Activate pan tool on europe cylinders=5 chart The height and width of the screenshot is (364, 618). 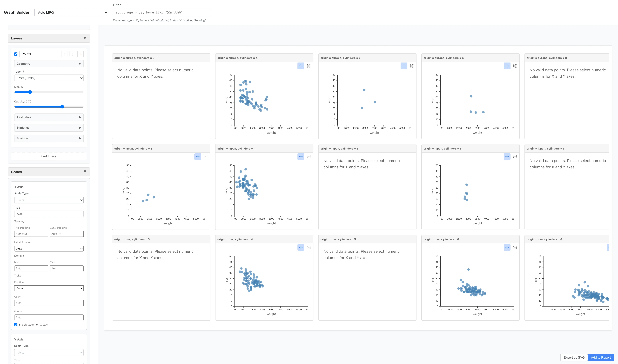(404, 66)
